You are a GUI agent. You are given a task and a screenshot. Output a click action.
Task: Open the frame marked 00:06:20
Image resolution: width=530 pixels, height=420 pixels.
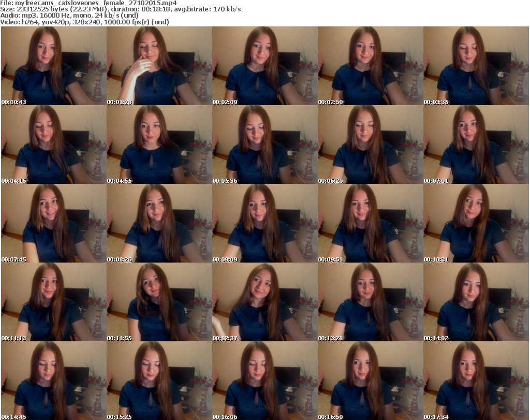coord(371,144)
